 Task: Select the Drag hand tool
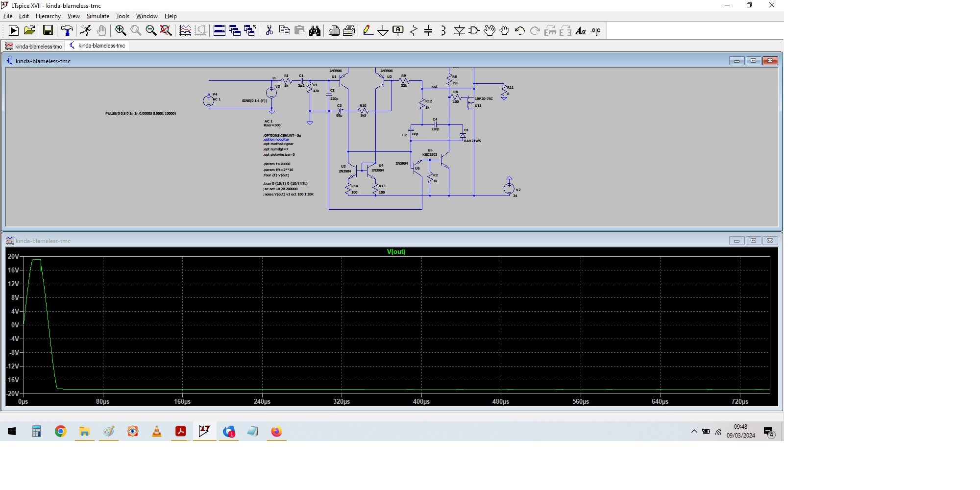505,31
